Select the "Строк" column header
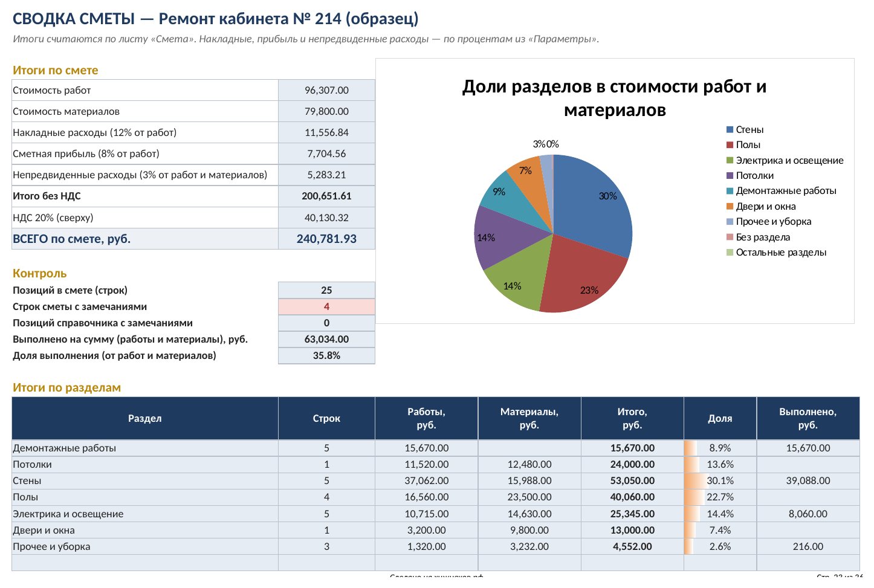The width and height of the screenshot is (874, 588). 326,418
